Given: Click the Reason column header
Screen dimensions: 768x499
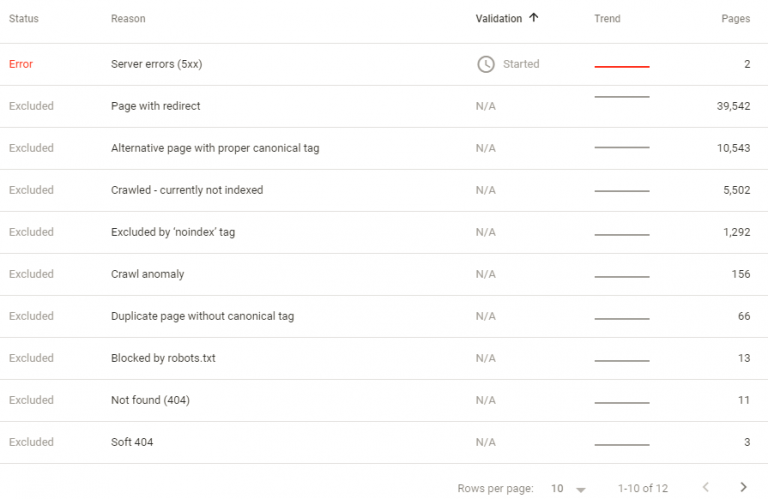Looking at the screenshot, I should click(128, 19).
